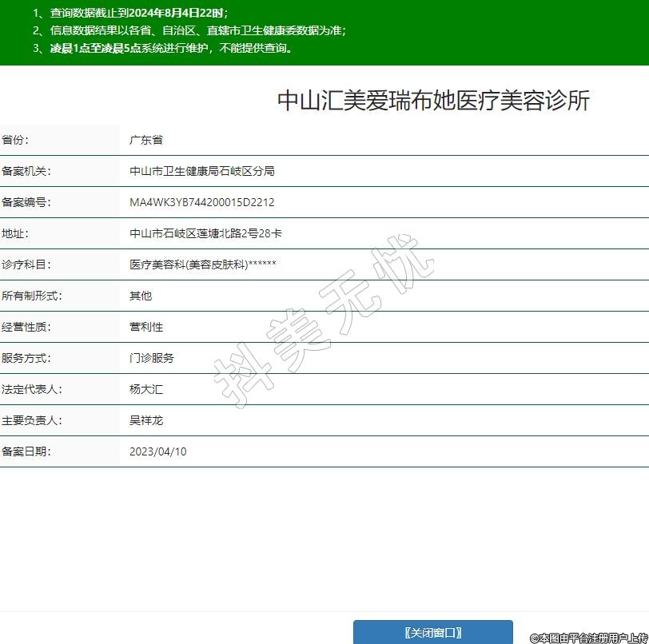Click the address 中山市石岐区莲塘北路2号28卡
Viewport: 649px width, 644px height.
[205, 233]
